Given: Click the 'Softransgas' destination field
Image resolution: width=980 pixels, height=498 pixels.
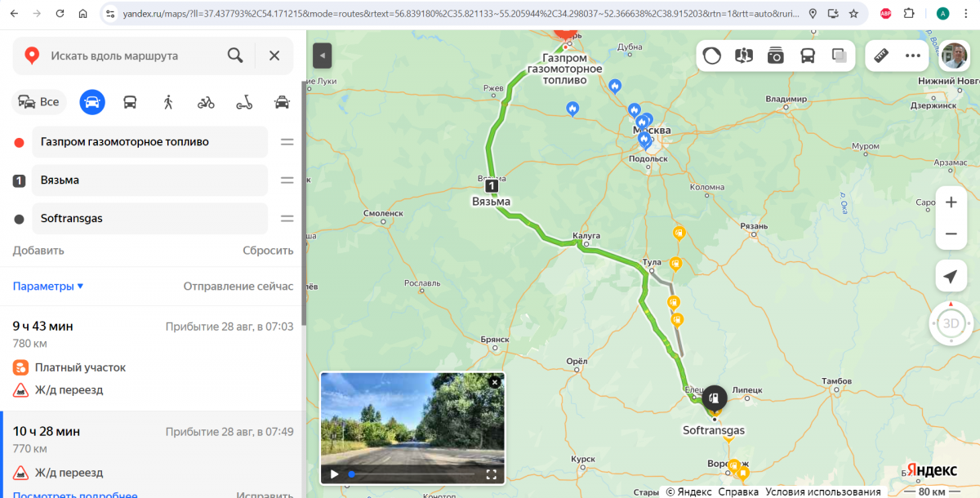Looking at the screenshot, I should (x=150, y=219).
